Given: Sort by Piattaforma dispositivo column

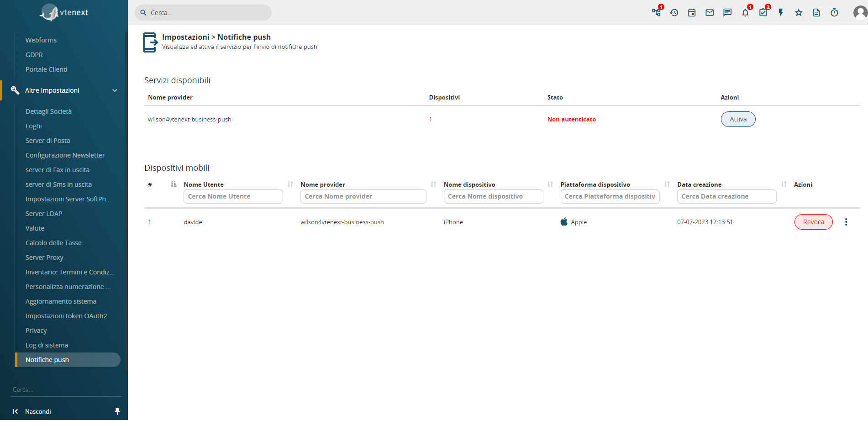Looking at the screenshot, I should (x=667, y=184).
